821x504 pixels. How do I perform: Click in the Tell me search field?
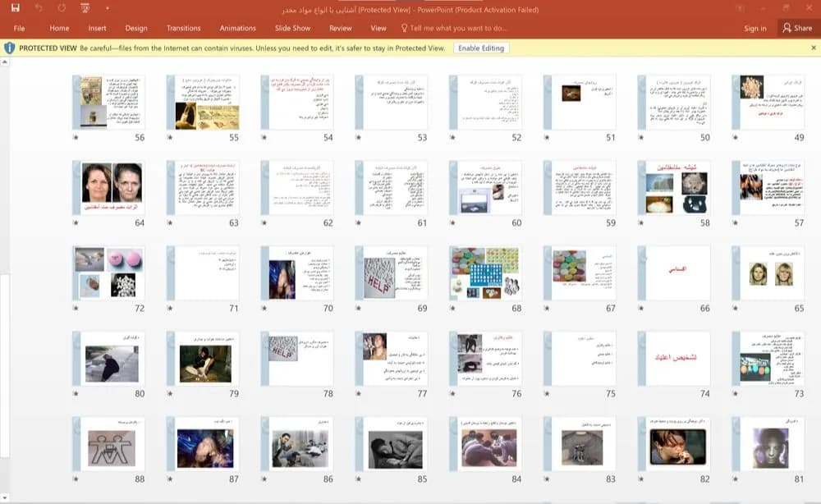pyautogui.click(x=458, y=28)
